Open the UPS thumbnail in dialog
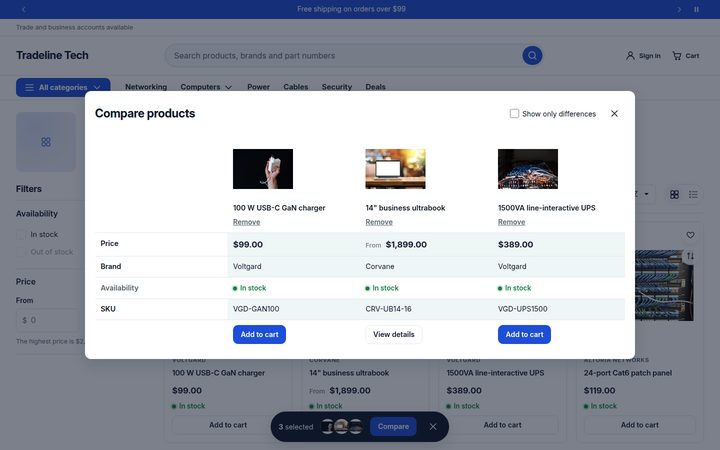The width and height of the screenshot is (720, 450). [x=528, y=169]
